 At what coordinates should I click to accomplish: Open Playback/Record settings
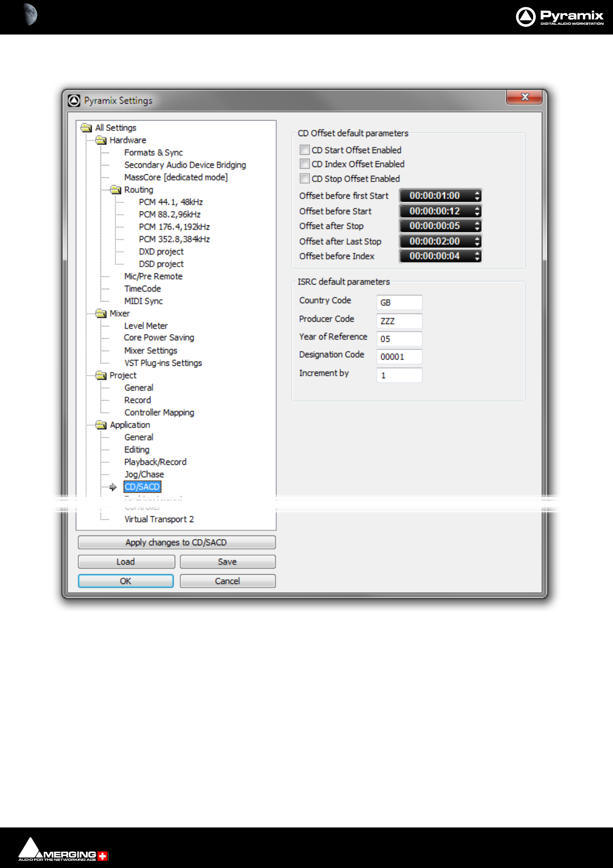coord(155,462)
